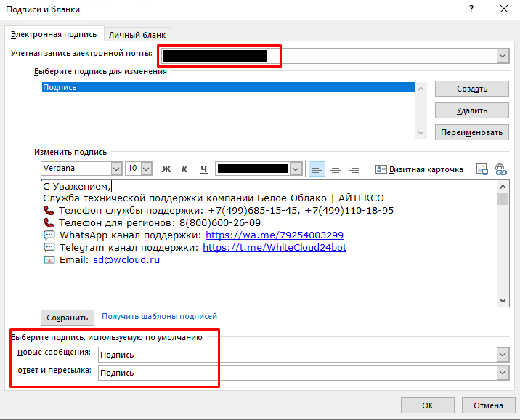Viewport: 520px width, 420px height.
Task: Open the 'Получить шаблоны подписей' link
Action: tap(159, 316)
